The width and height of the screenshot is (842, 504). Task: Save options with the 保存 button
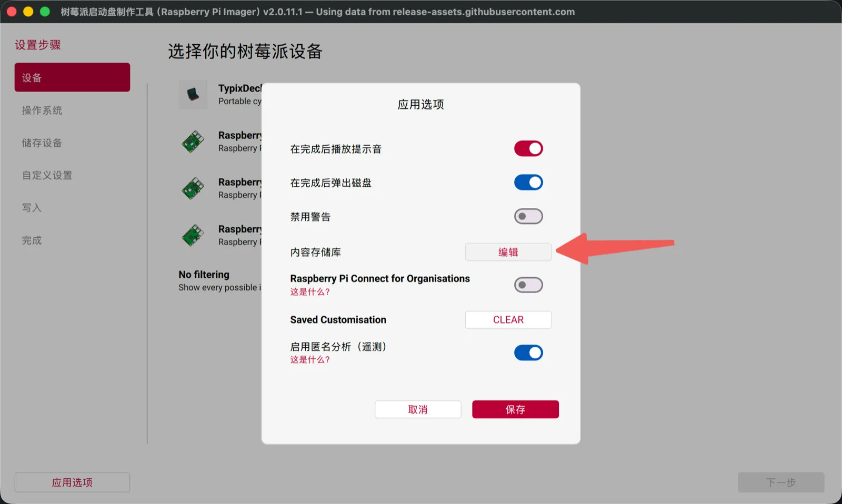click(x=515, y=409)
